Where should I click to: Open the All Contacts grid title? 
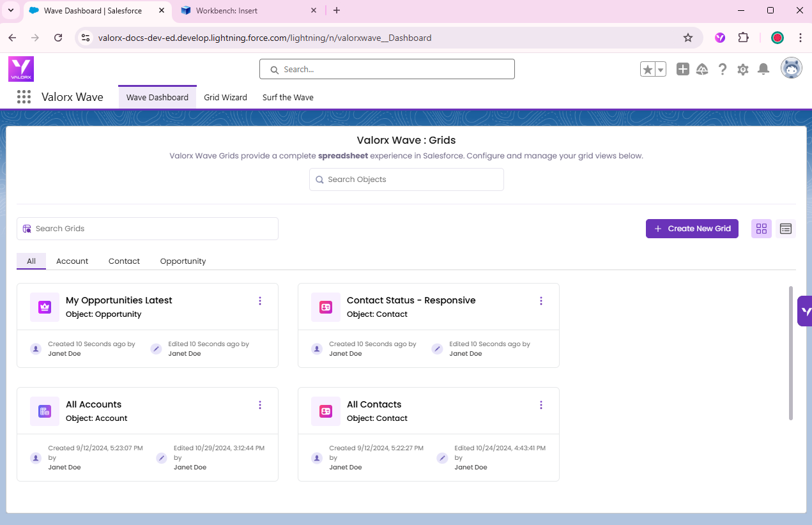tap(374, 404)
